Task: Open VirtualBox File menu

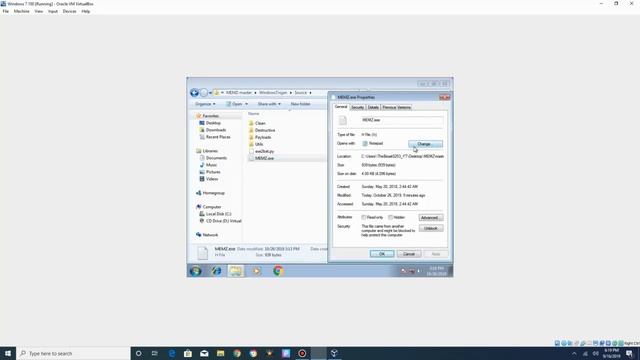Action: pos(6,11)
